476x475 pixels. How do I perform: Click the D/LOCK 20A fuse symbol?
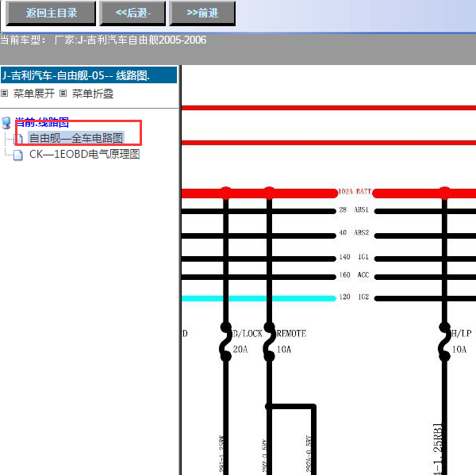225,342
